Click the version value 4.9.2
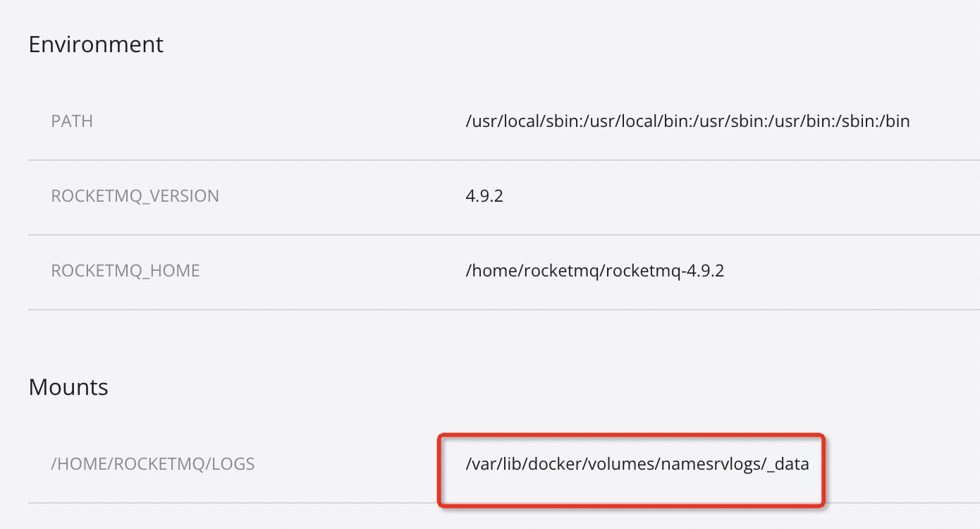The height and width of the screenshot is (529, 980). [484, 196]
